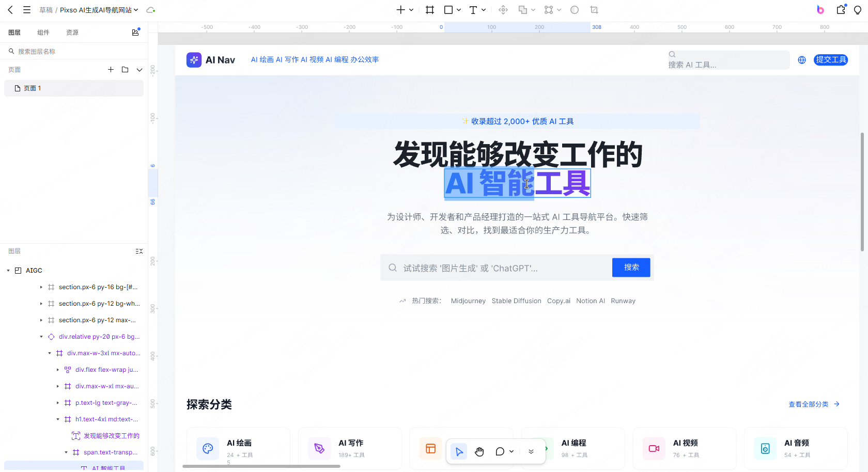The height and width of the screenshot is (472, 868).
Task: Open the Pixso AI assistant icon
Action: click(x=820, y=10)
